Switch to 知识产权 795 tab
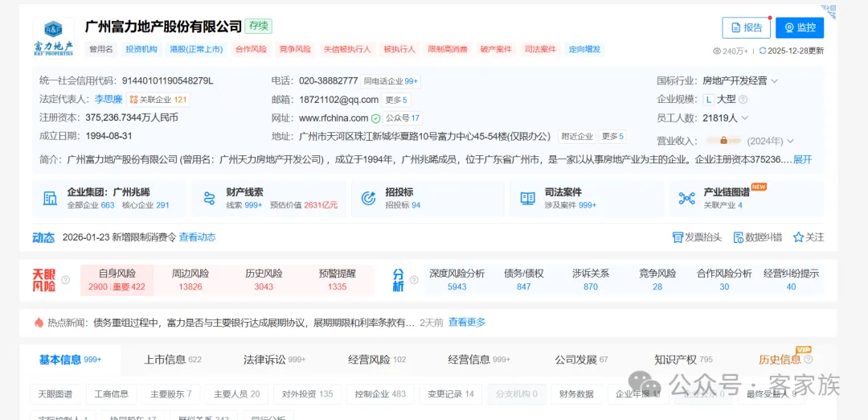The image size is (868, 420). (684, 360)
